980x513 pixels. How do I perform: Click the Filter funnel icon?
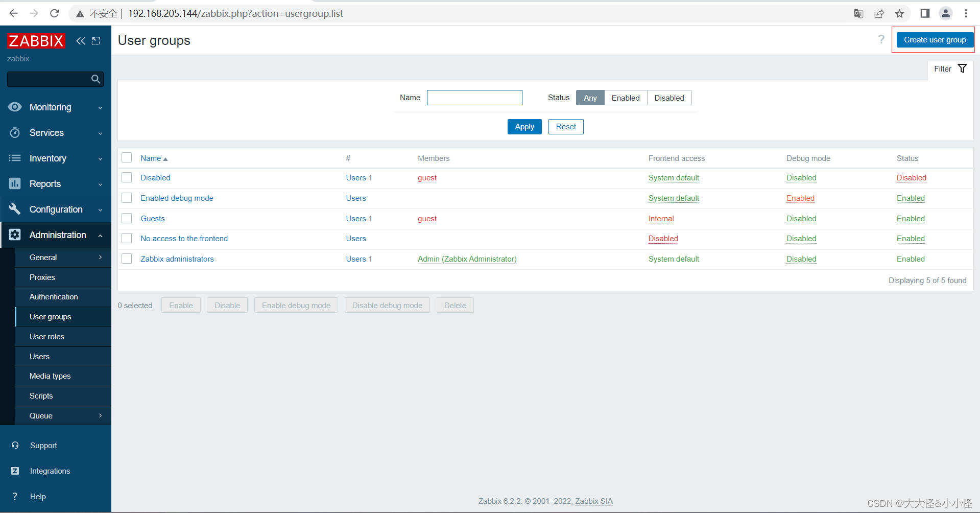962,68
